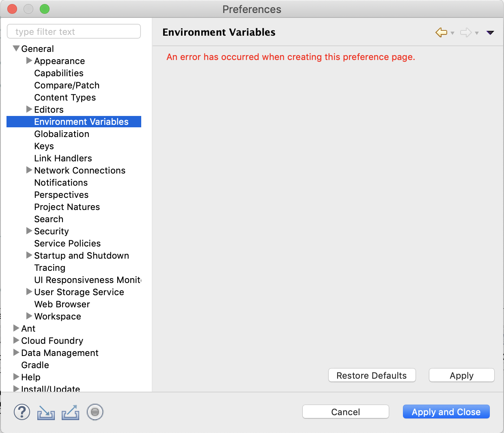Navigate back with the yellow arrow icon
The height and width of the screenshot is (433, 504).
point(440,32)
